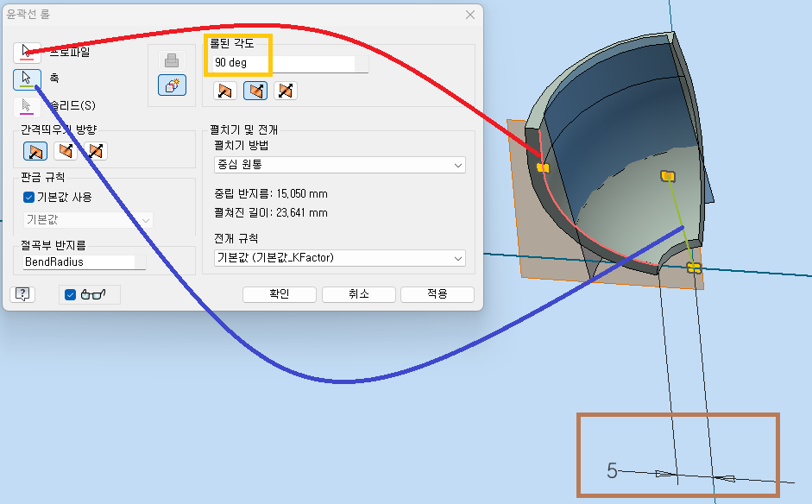Select the New Solid icon button

tap(172, 85)
